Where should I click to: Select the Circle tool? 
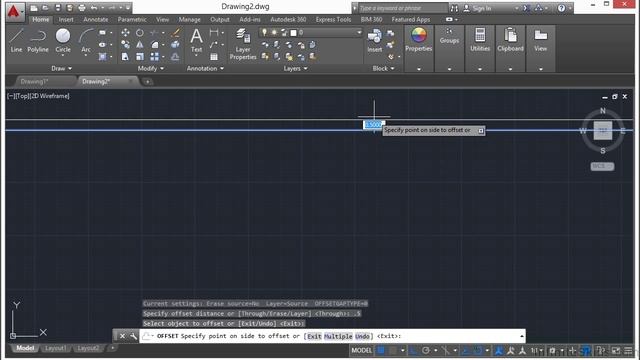tap(63, 40)
